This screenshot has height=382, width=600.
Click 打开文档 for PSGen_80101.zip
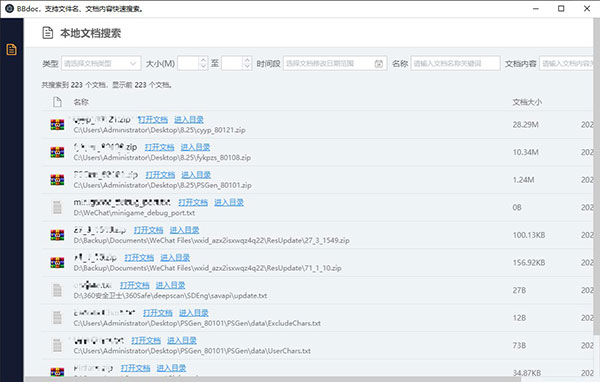160,175
